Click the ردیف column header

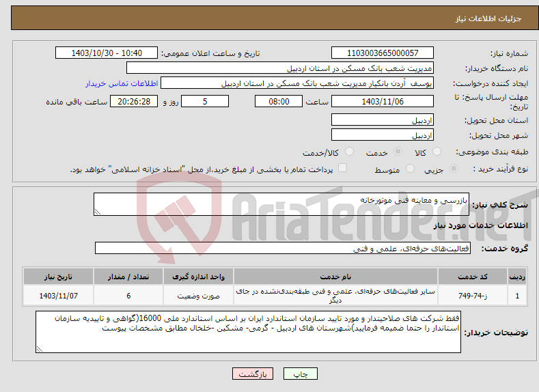click(x=517, y=277)
